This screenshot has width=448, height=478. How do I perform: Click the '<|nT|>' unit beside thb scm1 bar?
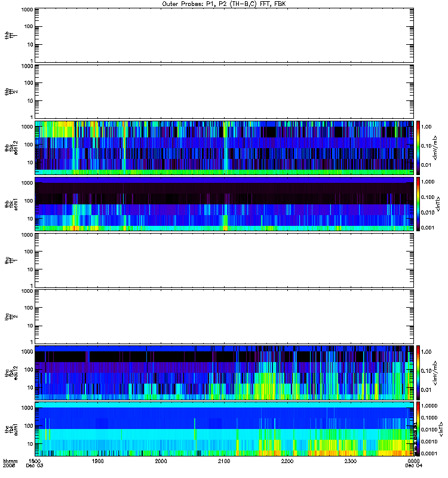pos(438,204)
